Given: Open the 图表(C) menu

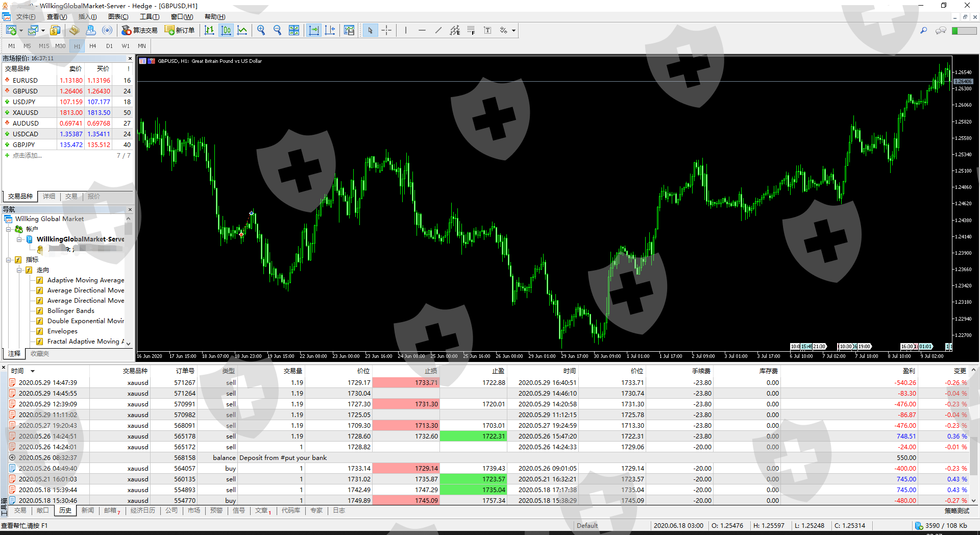Looking at the screenshot, I should 118,17.
